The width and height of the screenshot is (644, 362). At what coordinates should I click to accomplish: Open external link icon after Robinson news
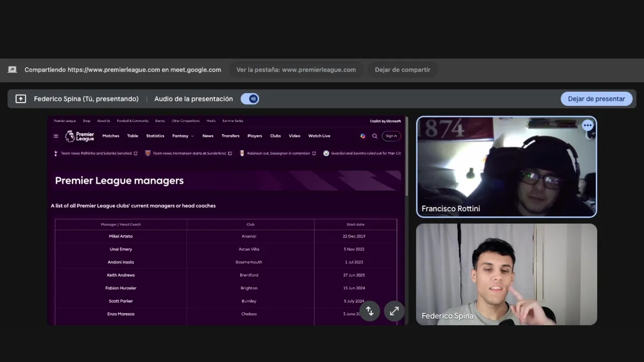[314, 153]
